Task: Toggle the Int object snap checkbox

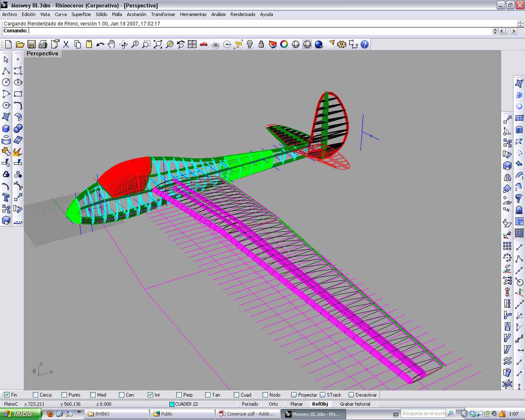Action: (x=151, y=395)
